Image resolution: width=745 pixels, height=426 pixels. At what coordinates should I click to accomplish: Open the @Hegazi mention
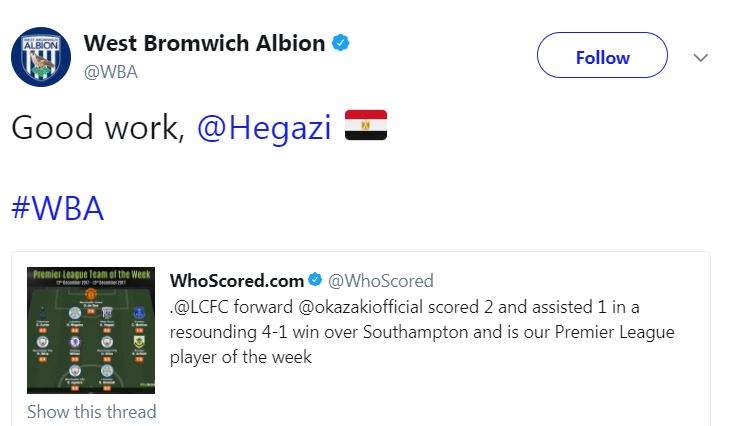pyautogui.click(x=263, y=128)
